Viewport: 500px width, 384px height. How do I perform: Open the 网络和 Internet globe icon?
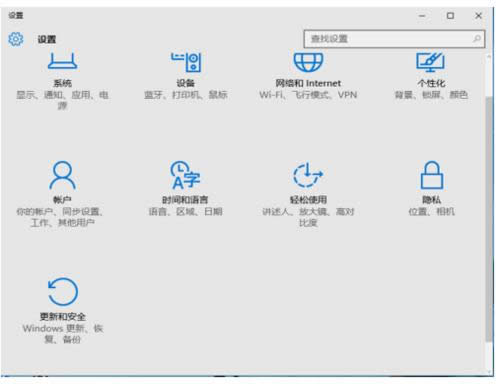[x=308, y=62]
